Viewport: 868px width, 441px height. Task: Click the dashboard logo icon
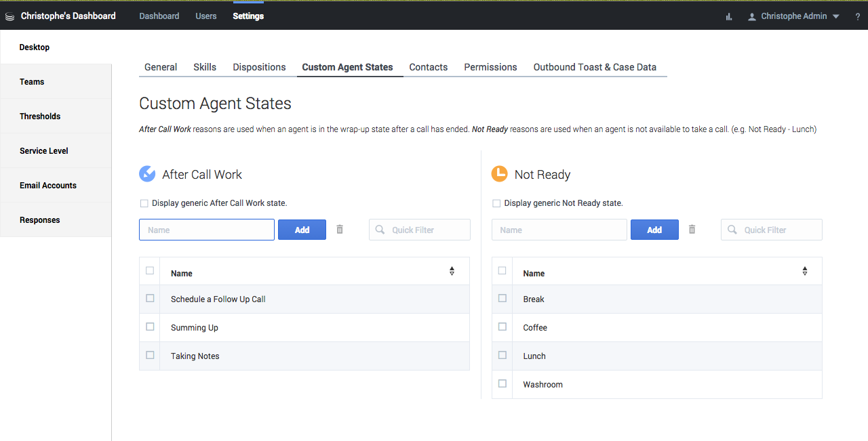[x=9, y=16]
